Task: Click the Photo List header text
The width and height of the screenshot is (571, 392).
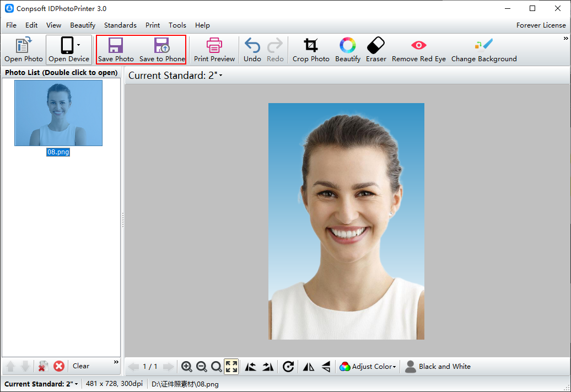Action: tap(61, 72)
